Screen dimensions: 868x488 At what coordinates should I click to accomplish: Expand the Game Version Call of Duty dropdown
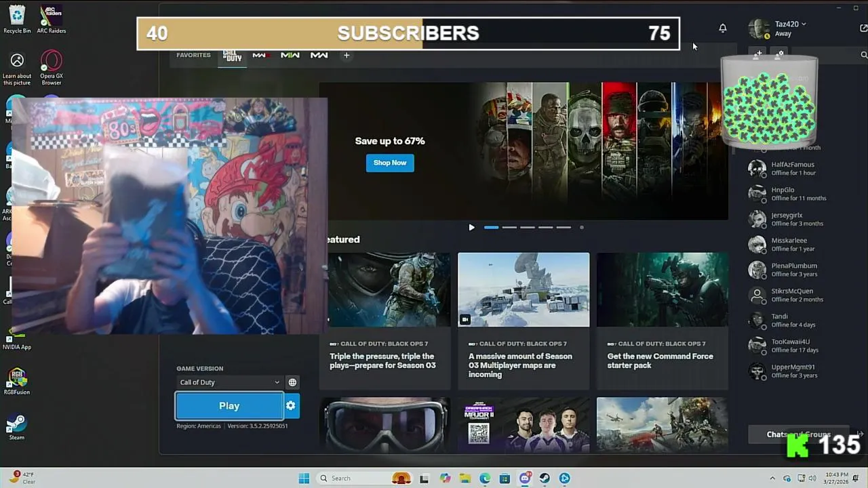tap(229, 382)
